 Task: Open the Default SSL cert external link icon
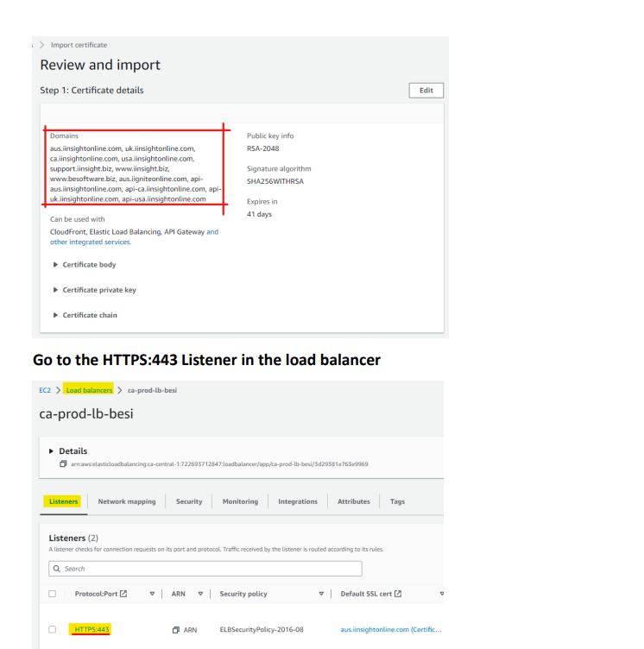tap(398, 594)
